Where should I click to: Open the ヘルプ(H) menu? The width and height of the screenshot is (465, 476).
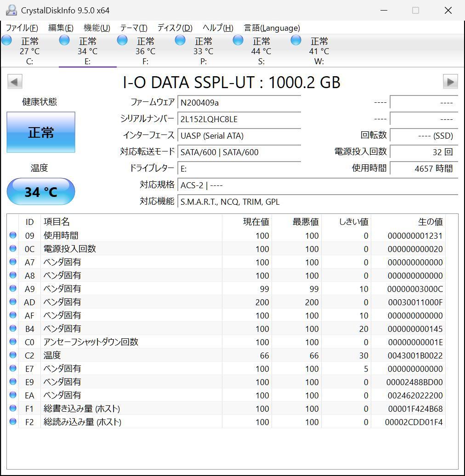tap(218, 28)
